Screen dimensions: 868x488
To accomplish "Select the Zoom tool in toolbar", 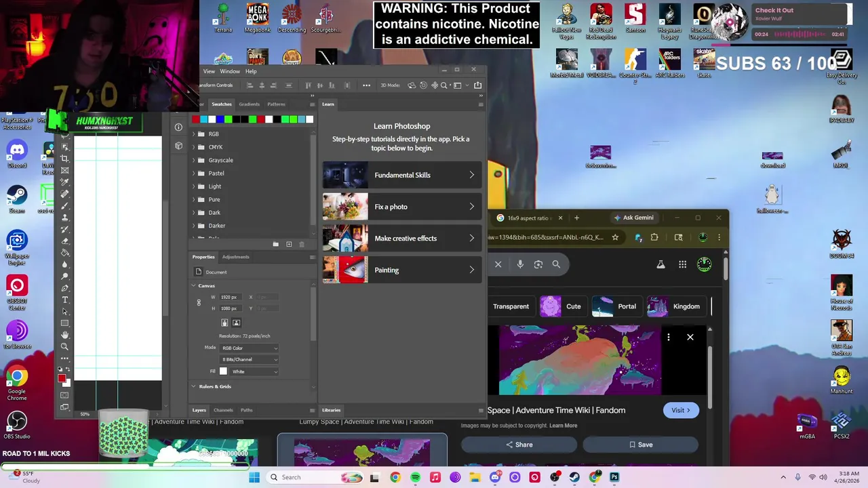I will pyautogui.click(x=64, y=346).
